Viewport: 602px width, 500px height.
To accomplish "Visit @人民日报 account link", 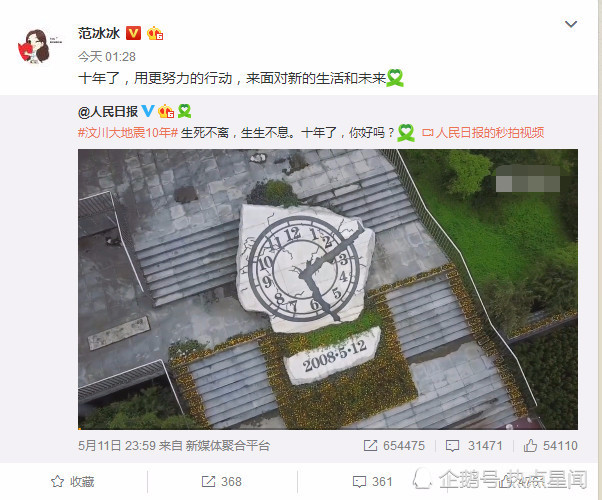I will point(108,112).
